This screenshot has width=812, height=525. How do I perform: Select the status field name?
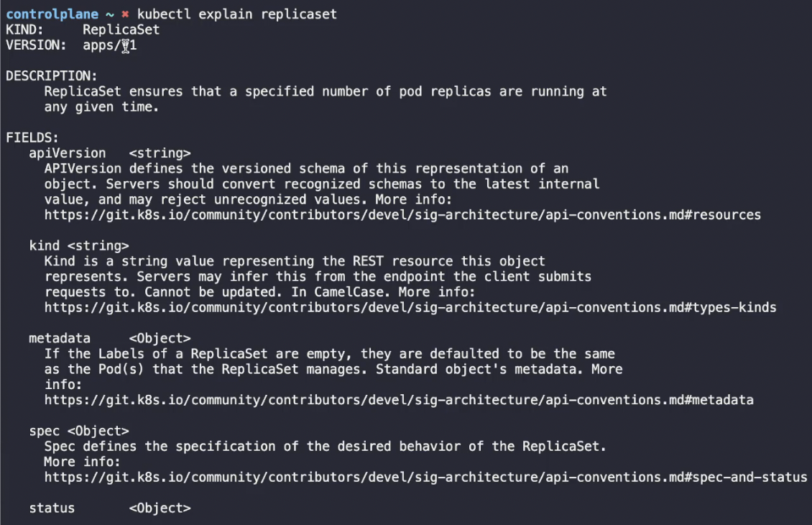(52, 508)
